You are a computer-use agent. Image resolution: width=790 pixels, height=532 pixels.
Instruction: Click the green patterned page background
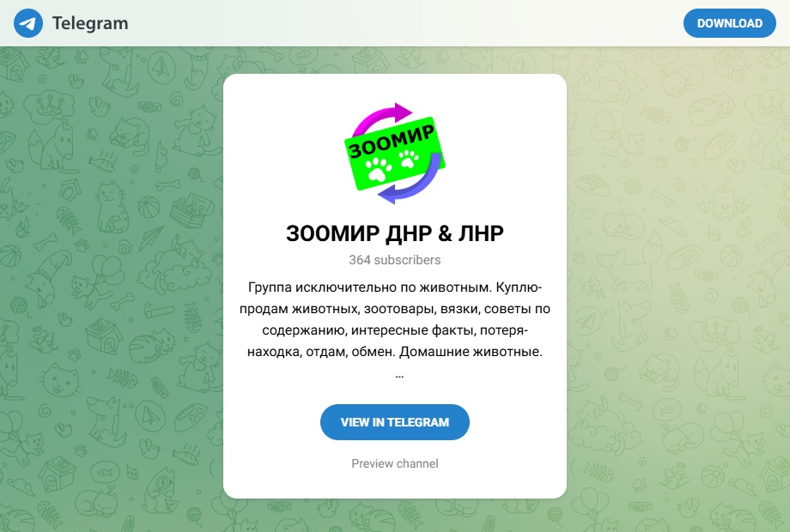tap(111, 281)
